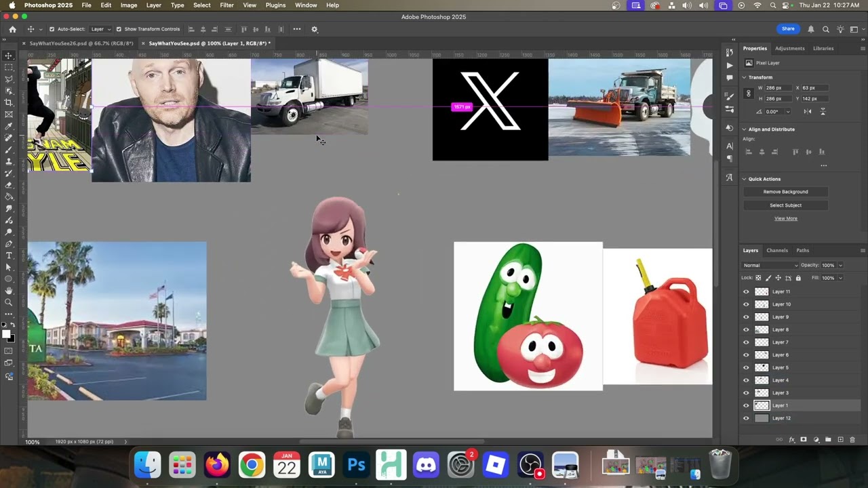Hide Layer 1 with its eye icon
868x488 pixels.
(x=746, y=405)
